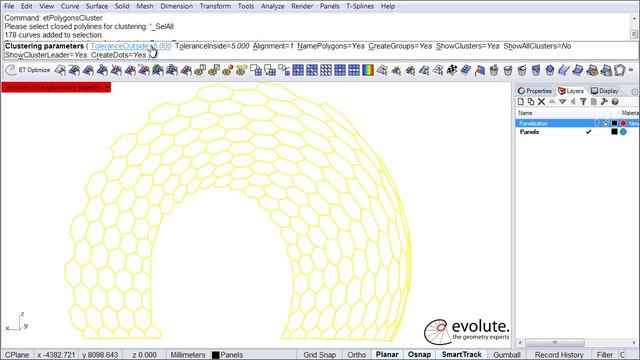Expand the toolbar overflow chevron
This screenshot has width=640, height=360.
(631, 70)
